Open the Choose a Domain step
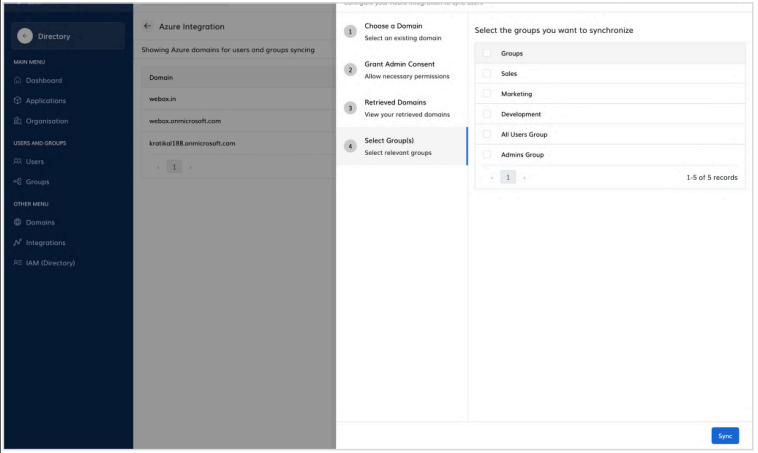 pyautogui.click(x=400, y=32)
